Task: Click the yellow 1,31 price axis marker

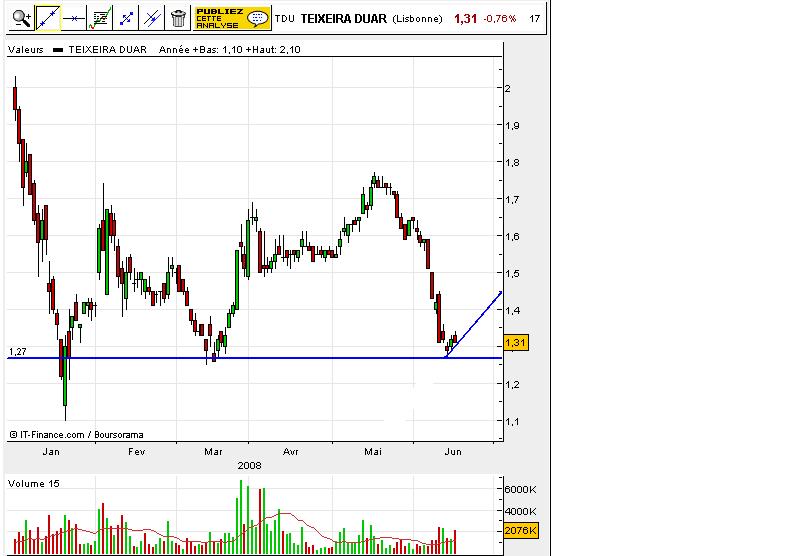Action: (516, 343)
